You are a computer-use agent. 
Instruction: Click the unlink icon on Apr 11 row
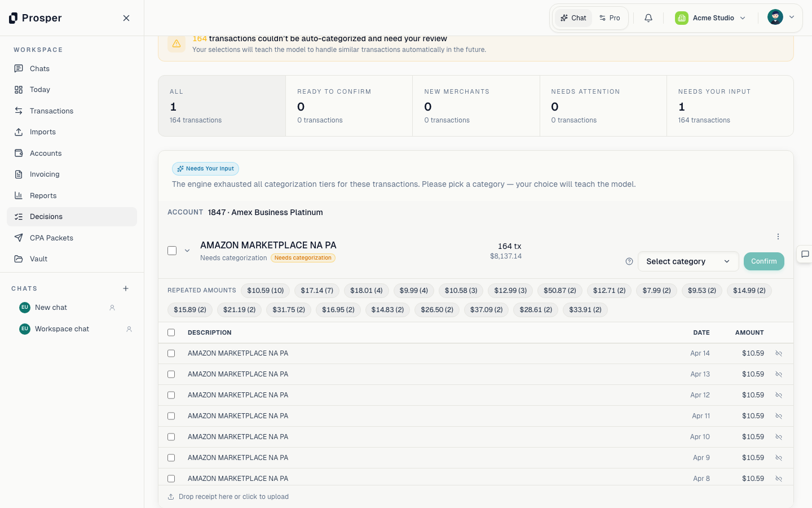[x=779, y=416]
